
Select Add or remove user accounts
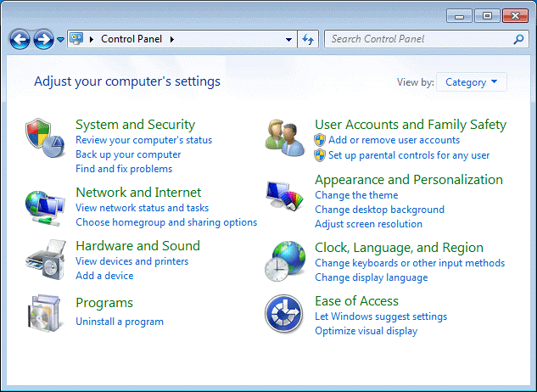(x=394, y=140)
